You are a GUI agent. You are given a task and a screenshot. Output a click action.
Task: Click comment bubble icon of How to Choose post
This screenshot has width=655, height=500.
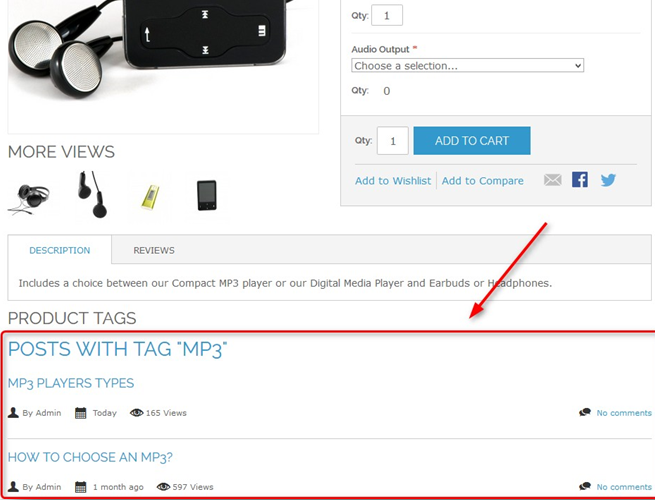[585, 486]
